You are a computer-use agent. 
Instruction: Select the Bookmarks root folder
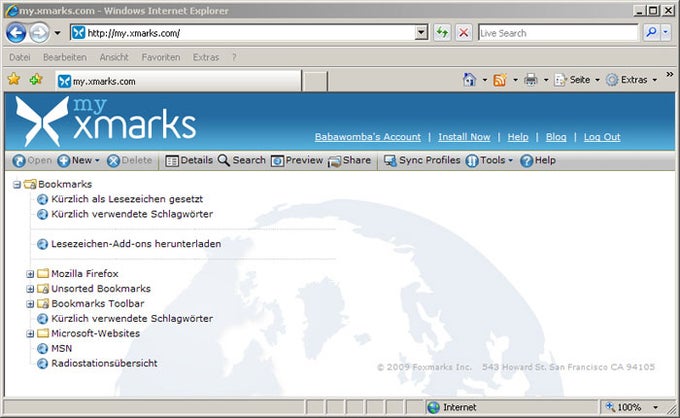click(65, 184)
